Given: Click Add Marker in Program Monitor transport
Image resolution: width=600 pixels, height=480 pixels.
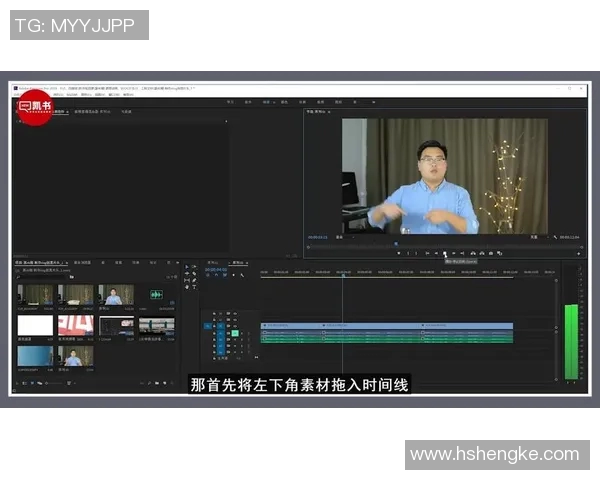Looking at the screenshot, I should pyautogui.click(x=399, y=253).
